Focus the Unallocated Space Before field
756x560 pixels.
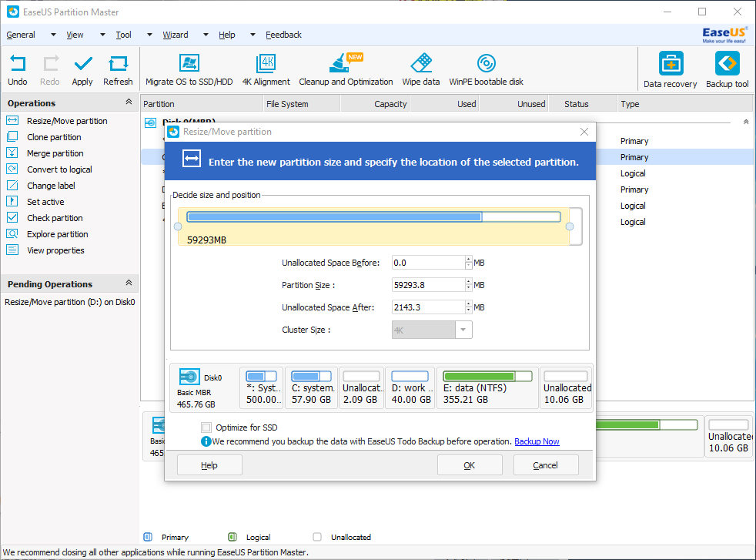click(x=428, y=263)
